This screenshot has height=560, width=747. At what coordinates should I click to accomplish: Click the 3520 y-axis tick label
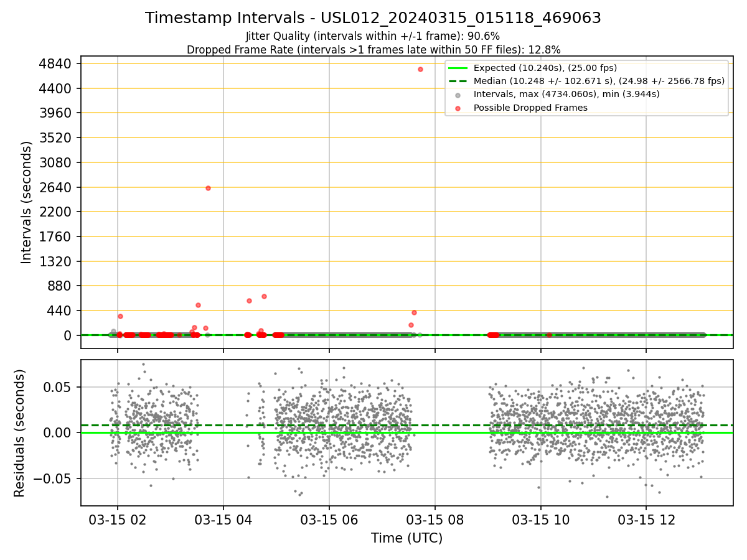[55, 138]
